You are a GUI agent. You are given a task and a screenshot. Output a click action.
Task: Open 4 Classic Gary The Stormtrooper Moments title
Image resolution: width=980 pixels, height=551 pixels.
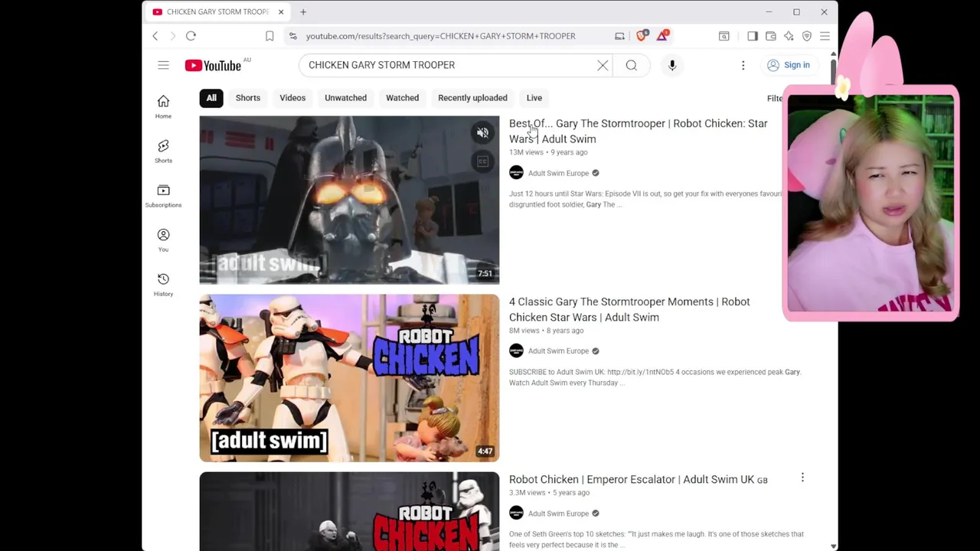pos(629,309)
